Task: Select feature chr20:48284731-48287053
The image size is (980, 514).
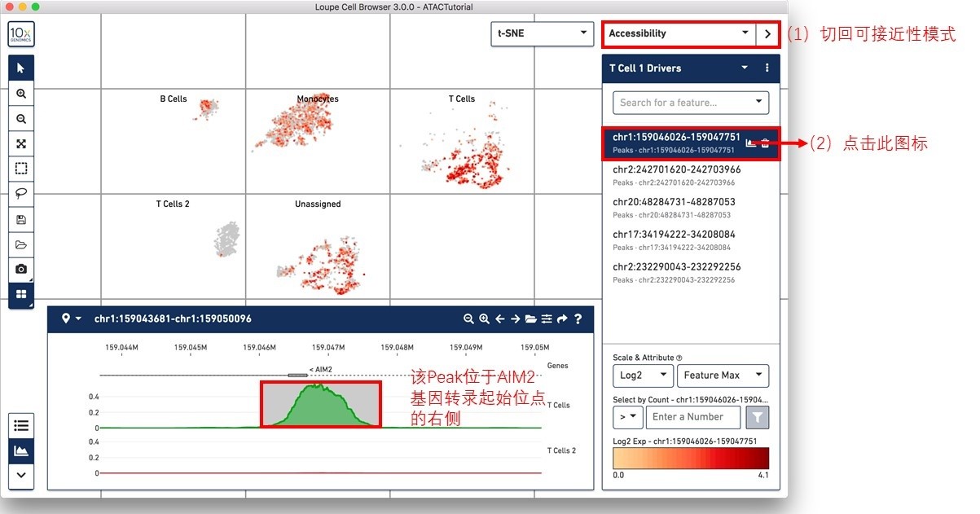Action: pos(691,208)
